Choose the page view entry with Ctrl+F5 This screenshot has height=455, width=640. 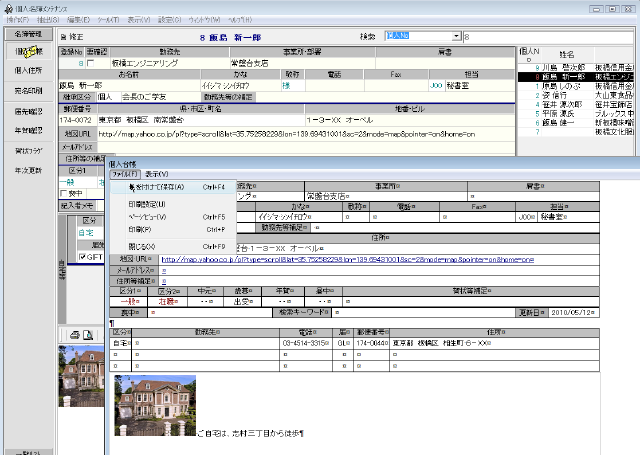pos(173,217)
